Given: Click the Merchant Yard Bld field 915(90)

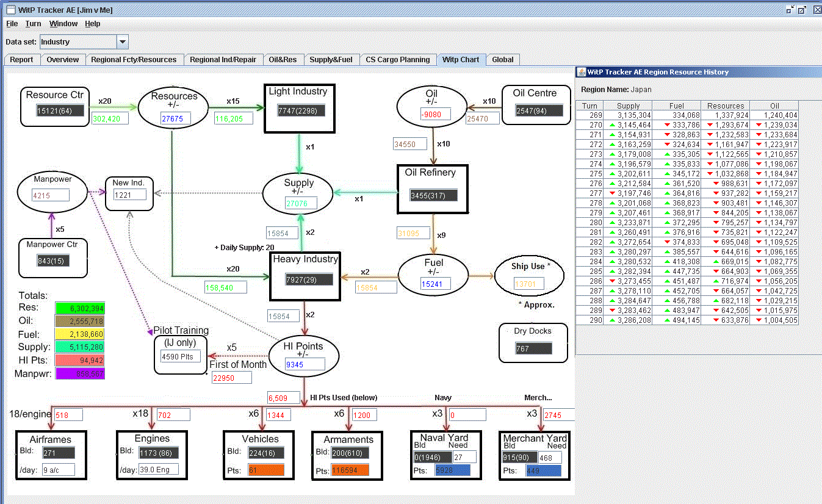Looking at the screenshot, I should (519, 457).
